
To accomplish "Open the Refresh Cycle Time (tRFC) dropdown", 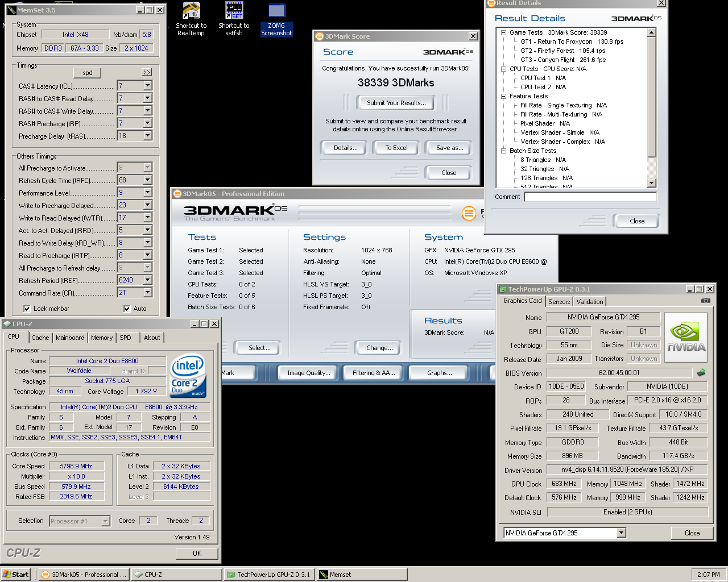I will coord(148,180).
